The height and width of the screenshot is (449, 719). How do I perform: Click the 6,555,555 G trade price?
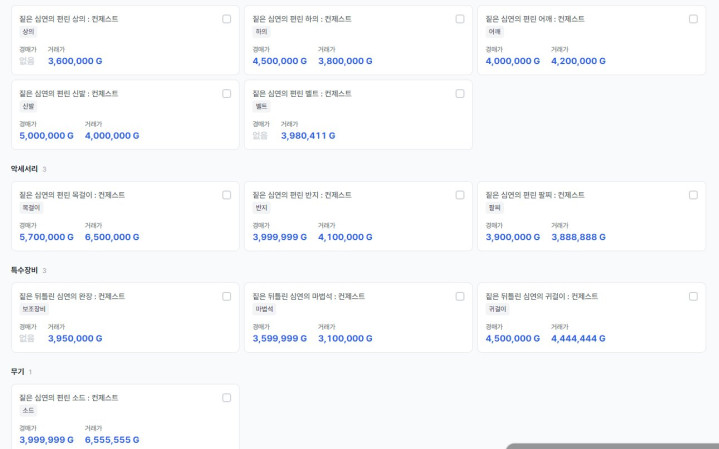pyautogui.click(x=112, y=440)
